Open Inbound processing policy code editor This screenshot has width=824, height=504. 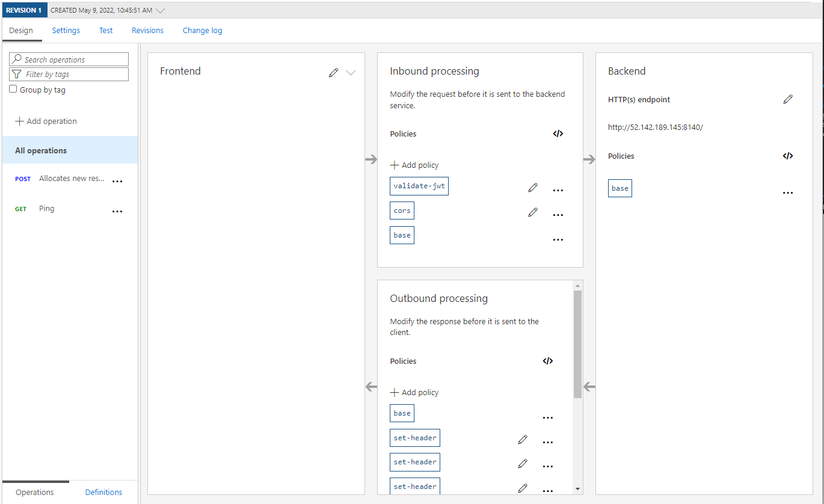click(558, 134)
